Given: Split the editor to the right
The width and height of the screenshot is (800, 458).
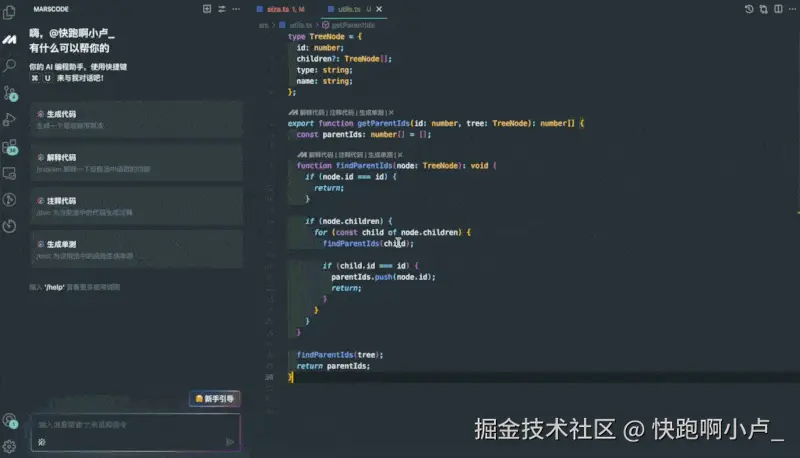Looking at the screenshot, I should pyautogui.click(x=778, y=9).
